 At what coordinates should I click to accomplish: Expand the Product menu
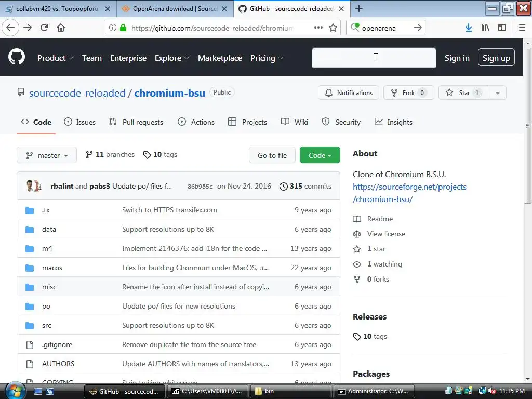click(x=55, y=58)
